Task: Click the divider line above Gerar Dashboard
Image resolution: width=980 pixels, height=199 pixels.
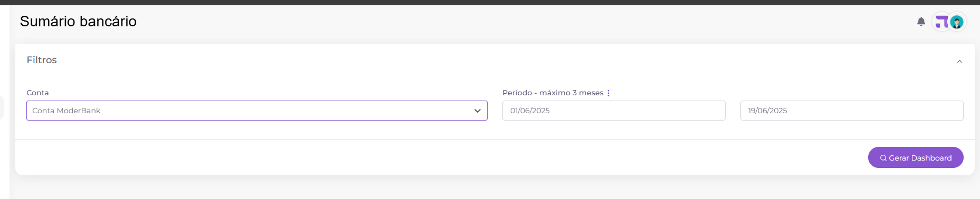Action: coord(495,139)
